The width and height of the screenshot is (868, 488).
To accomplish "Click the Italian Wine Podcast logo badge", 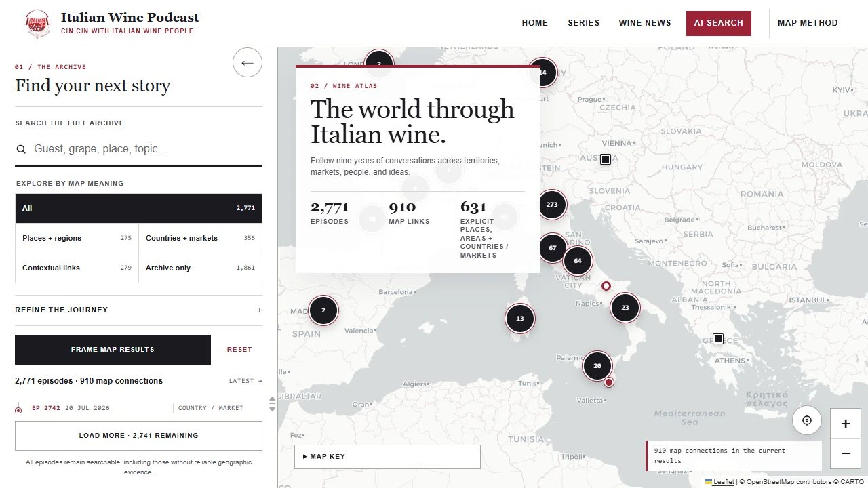I will point(37,23).
